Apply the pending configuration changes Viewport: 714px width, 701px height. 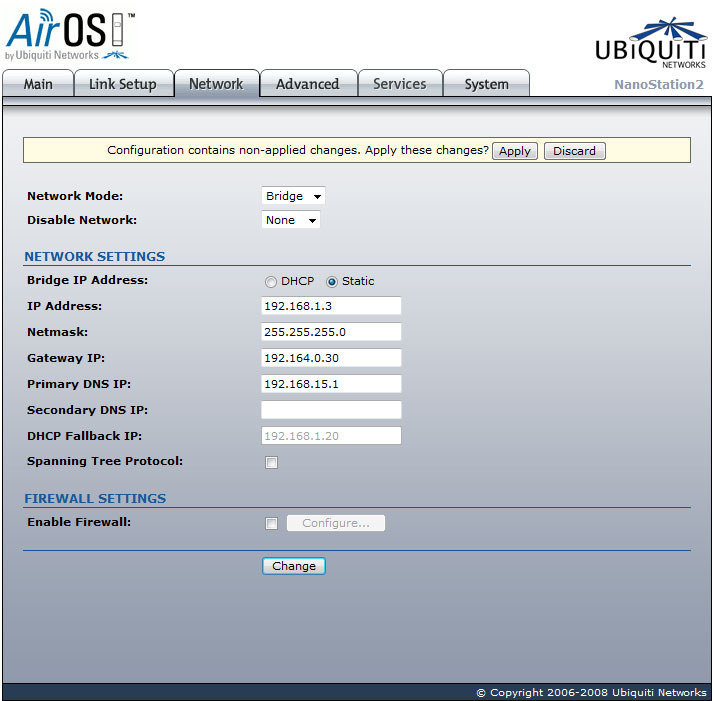click(x=514, y=151)
